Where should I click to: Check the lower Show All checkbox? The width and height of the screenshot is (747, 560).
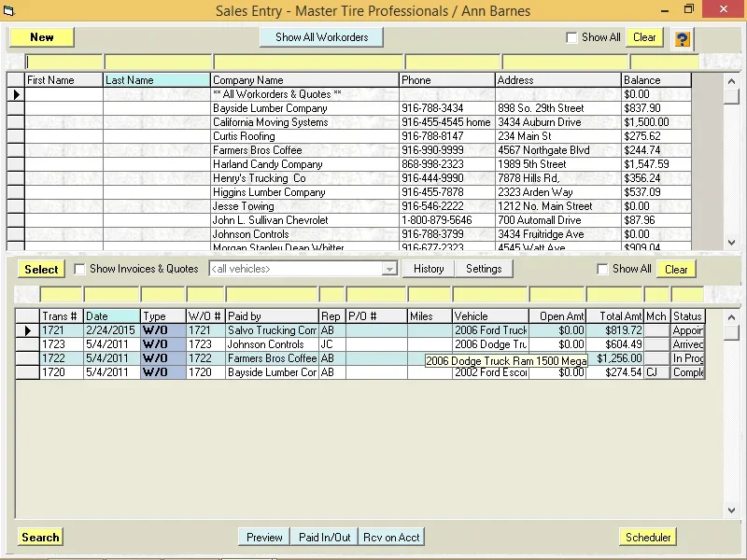coord(602,269)
